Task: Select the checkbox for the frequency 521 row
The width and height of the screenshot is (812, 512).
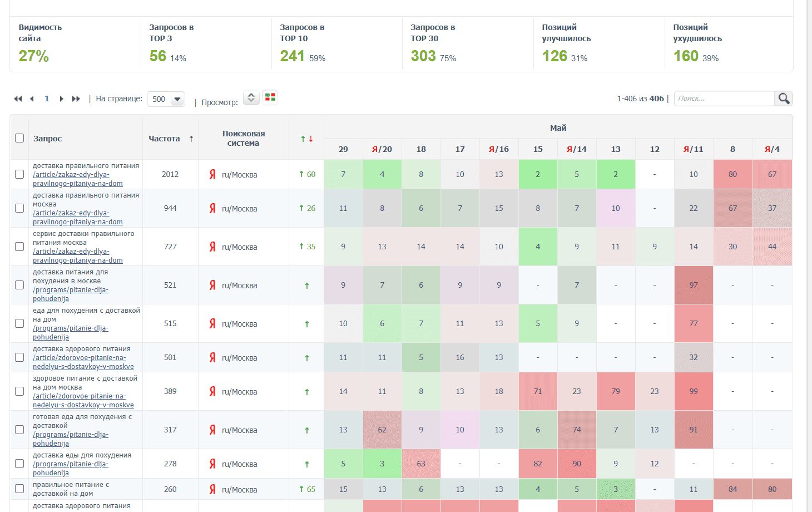Action: [x=19, y=285]
